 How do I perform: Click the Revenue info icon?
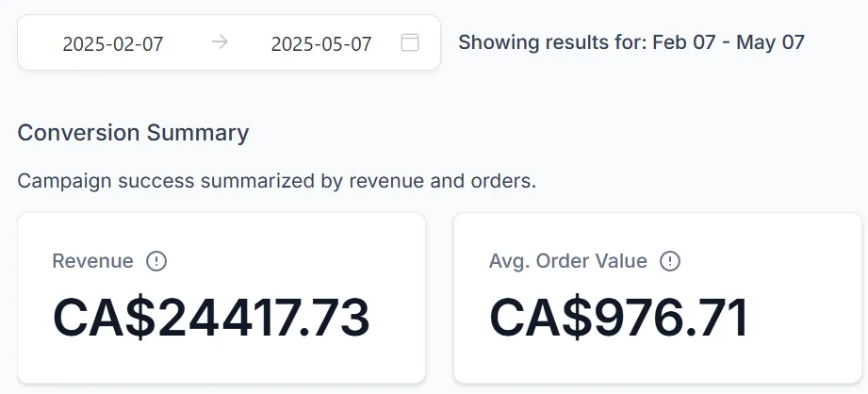[x=156, y=261]
